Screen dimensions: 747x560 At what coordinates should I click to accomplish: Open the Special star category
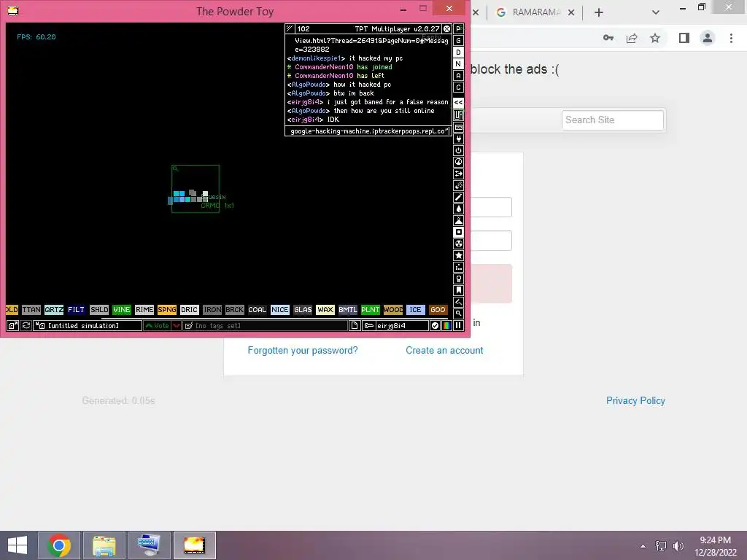coord(458,256)
